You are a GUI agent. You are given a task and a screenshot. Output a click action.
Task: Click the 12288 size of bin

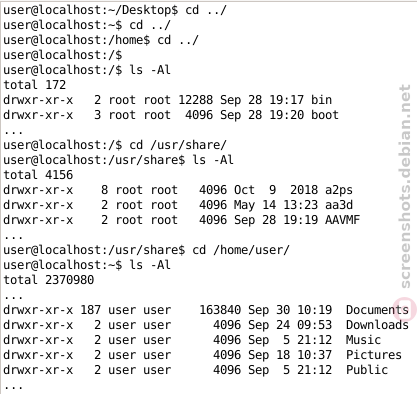pyautogui.click(x=195, y=100)
